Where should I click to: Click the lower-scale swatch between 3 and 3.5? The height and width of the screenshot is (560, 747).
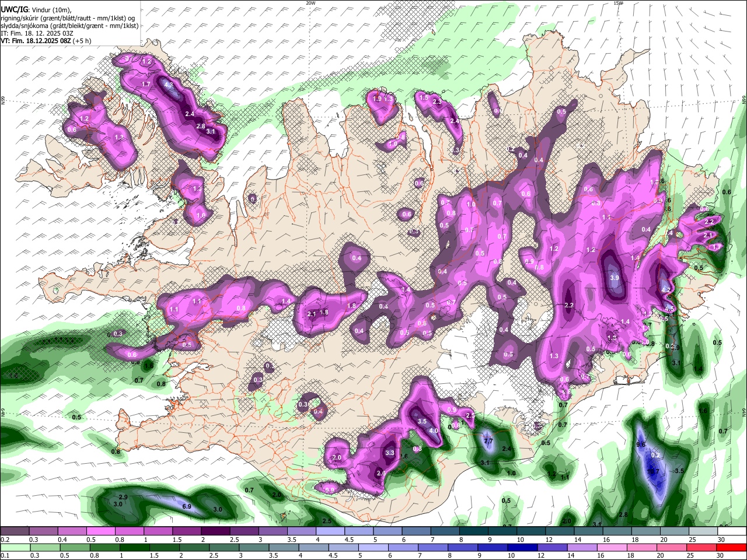(x=255, y=548)
